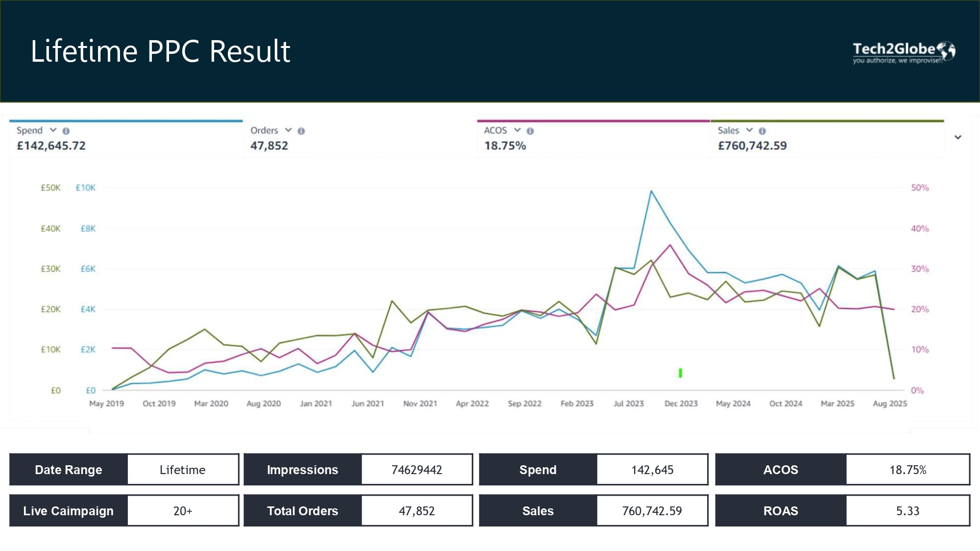The image size is (980, 551).
Task: Click the Live Caimpaign label box
Action: coord(69,511)
